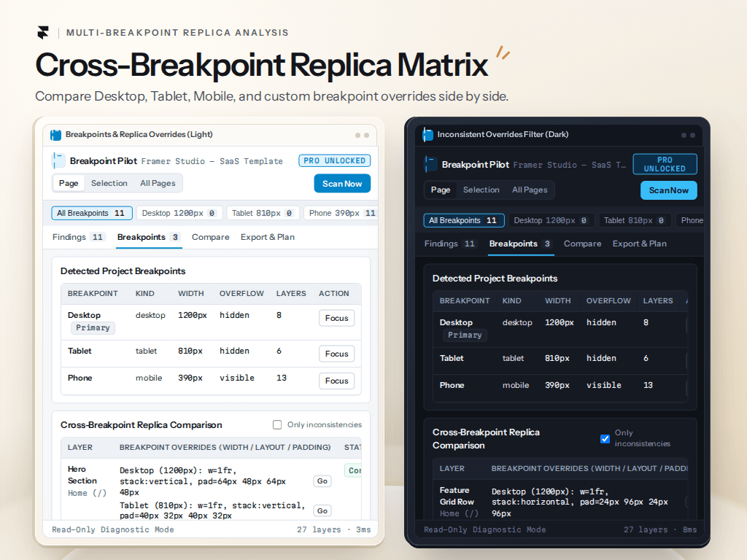Screen dimensions: 747x560
Task: Click Phone row name in Dark breakpoints table
Action: 452,385
